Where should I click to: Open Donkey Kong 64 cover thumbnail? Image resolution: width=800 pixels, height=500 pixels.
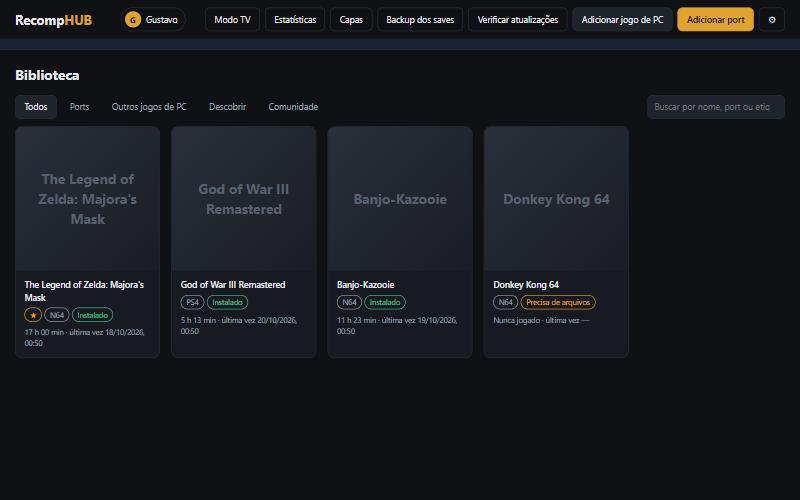click(556, 199)
